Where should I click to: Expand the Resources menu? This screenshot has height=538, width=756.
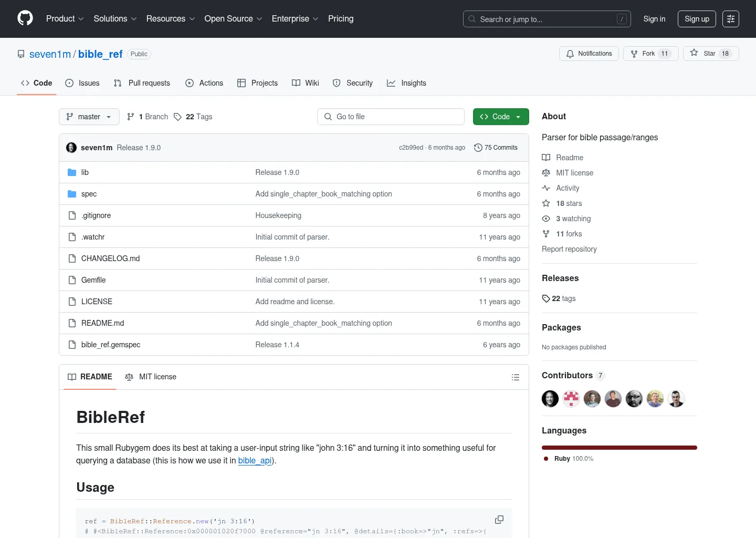click(171, 18)
